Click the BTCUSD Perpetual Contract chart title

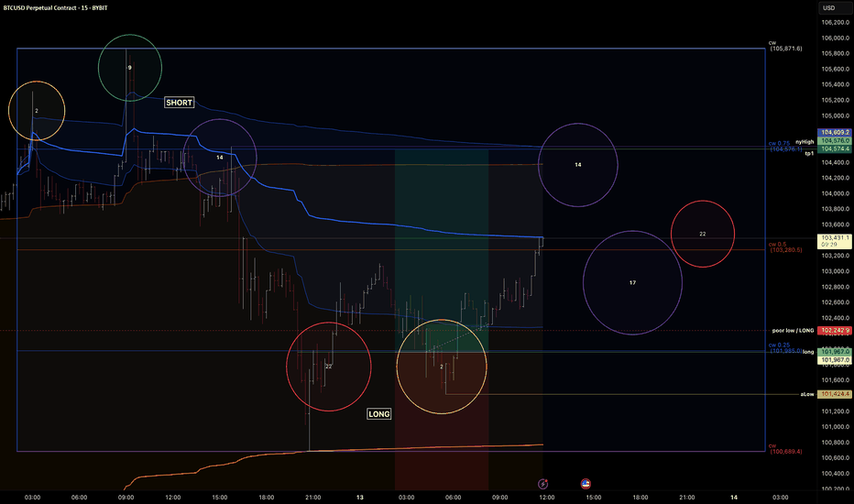[56, 7]
